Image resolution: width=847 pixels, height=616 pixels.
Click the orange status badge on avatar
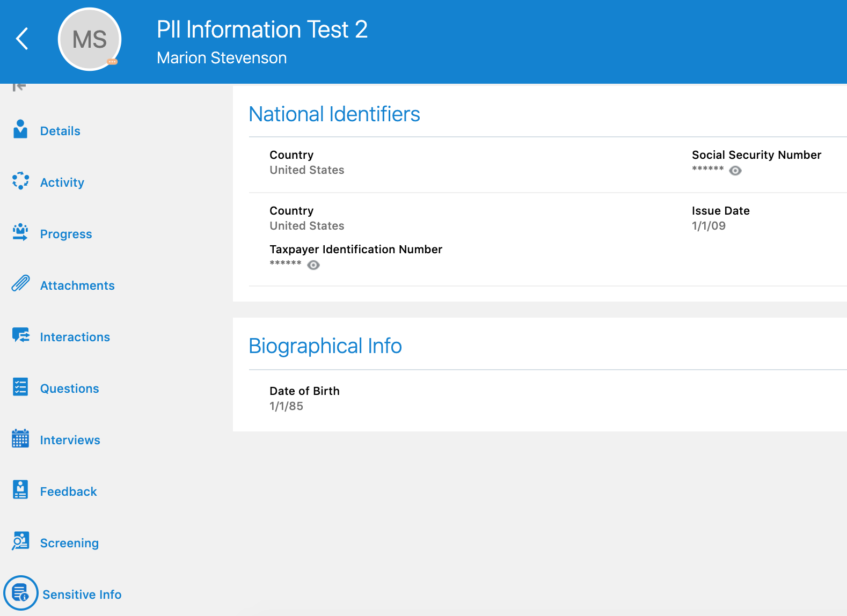(x=112, y=62)
